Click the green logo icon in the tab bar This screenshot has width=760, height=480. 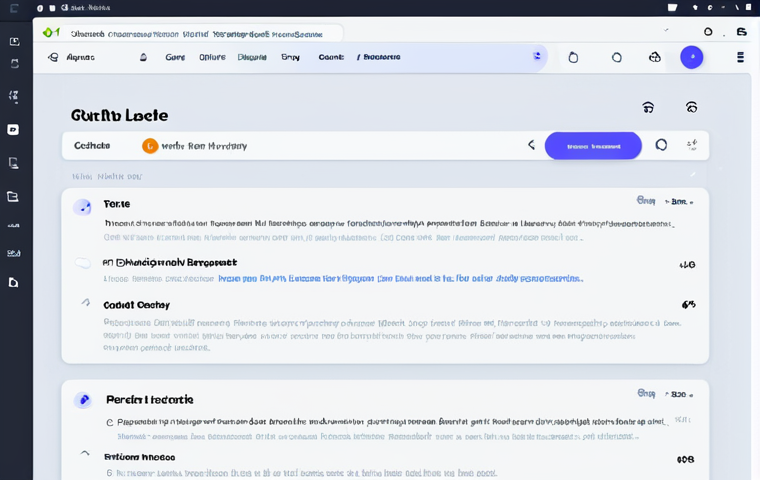click(51, 33)
